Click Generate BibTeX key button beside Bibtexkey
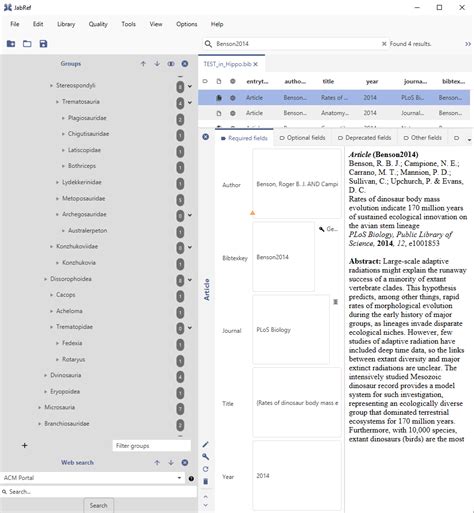Viewport: 474px width, 513px height. tap(328, 229)
